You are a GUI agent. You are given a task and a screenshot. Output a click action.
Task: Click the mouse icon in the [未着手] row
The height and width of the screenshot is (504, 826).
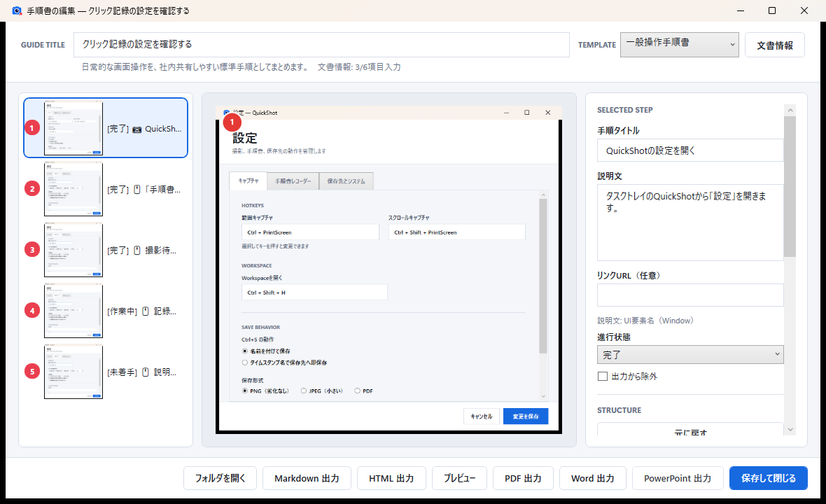pos(146,372)
